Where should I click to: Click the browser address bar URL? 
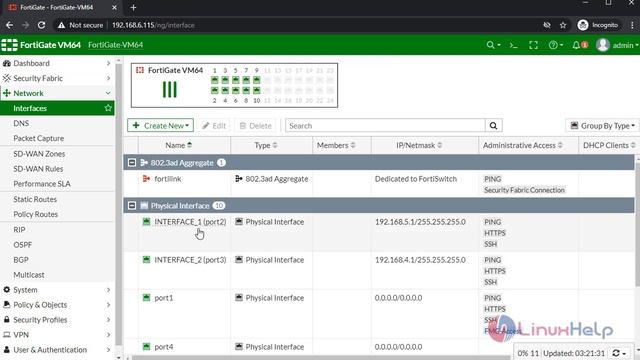click(153, 25)
